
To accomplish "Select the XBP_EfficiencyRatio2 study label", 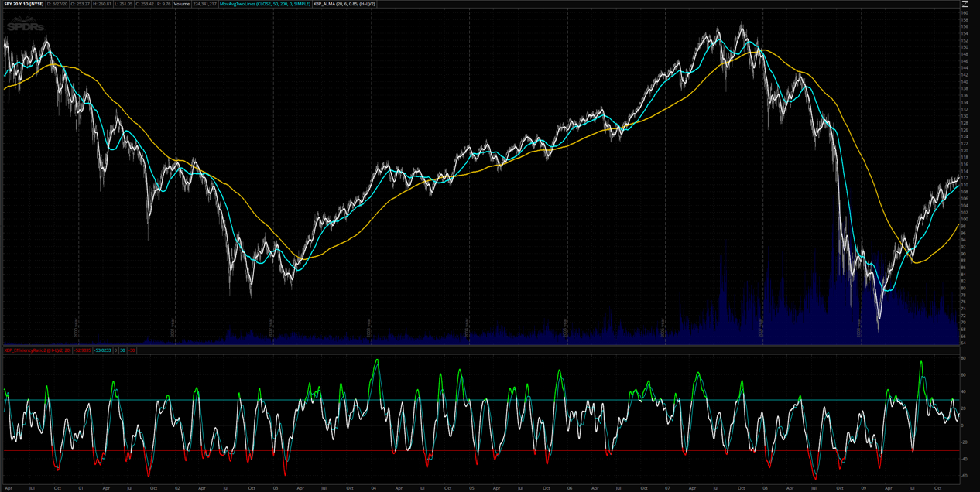I will coord(38,350).
